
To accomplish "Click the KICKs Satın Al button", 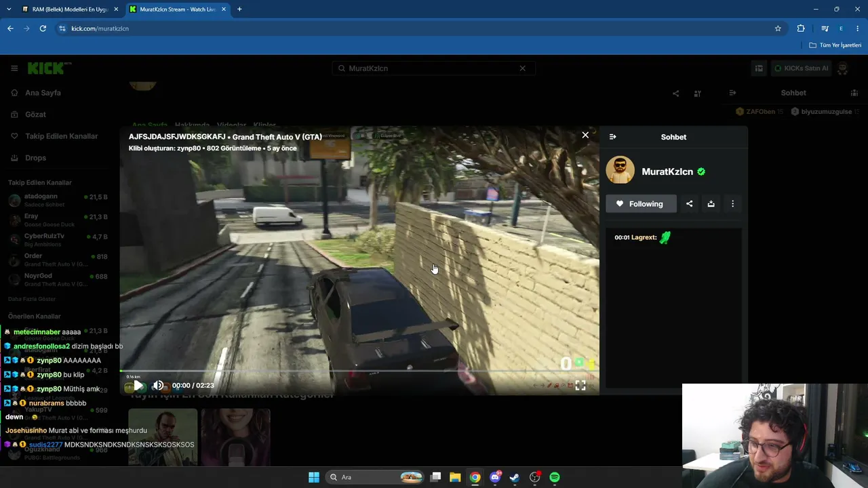I will pos(802,68).
